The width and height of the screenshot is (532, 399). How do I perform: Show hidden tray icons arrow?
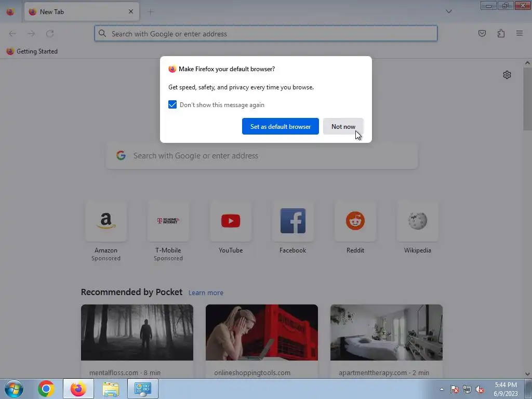point(442,389)
